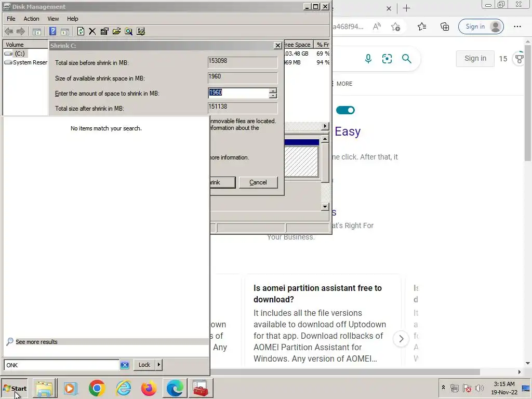Image resolution: width=532 pixels, height=399 pixels.
Task: Open the View menu
Action: click(53, 19)
